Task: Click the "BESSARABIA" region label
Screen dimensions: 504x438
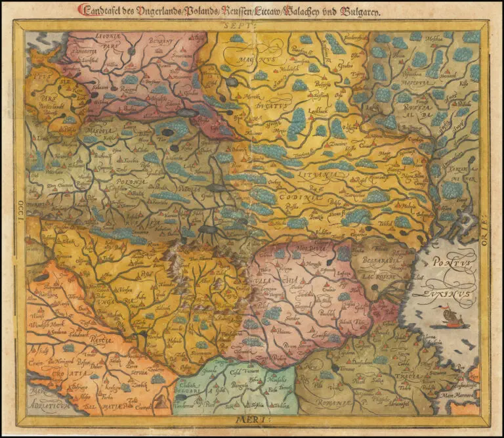Action: [x=381, y=260]
